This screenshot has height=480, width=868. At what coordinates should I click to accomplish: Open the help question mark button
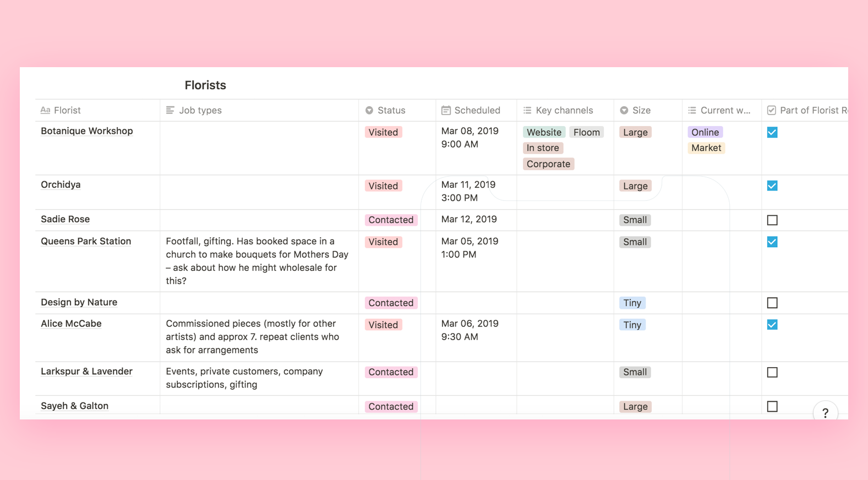point(825,413)
